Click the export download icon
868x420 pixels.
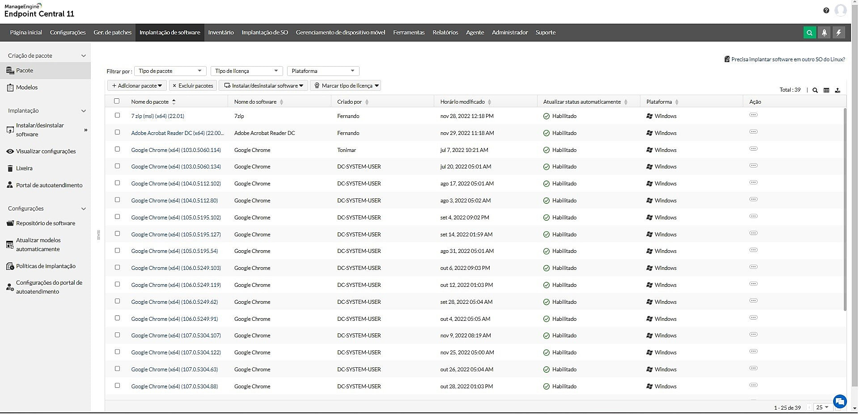point(837,90)
